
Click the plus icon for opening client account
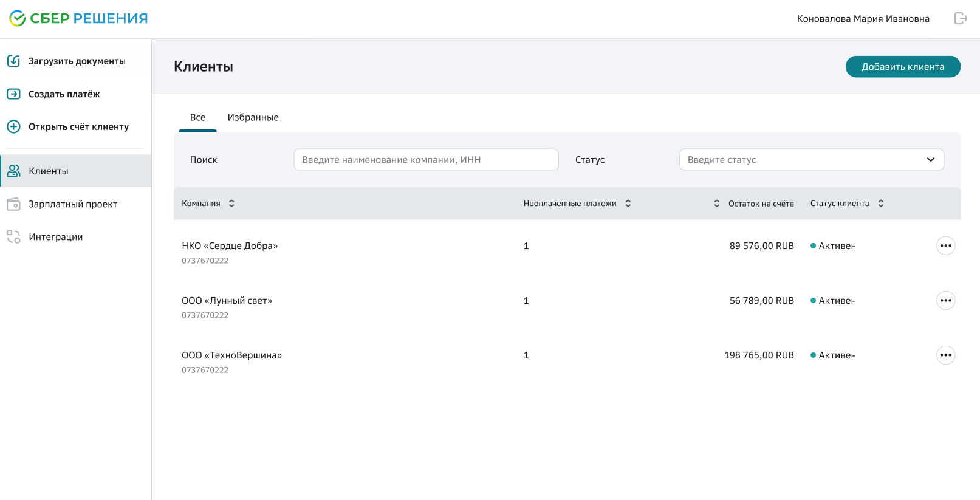point(13,127)
